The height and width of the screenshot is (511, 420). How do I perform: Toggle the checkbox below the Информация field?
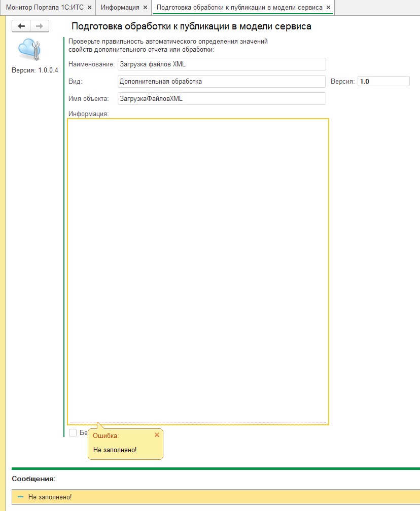(73, 432)
